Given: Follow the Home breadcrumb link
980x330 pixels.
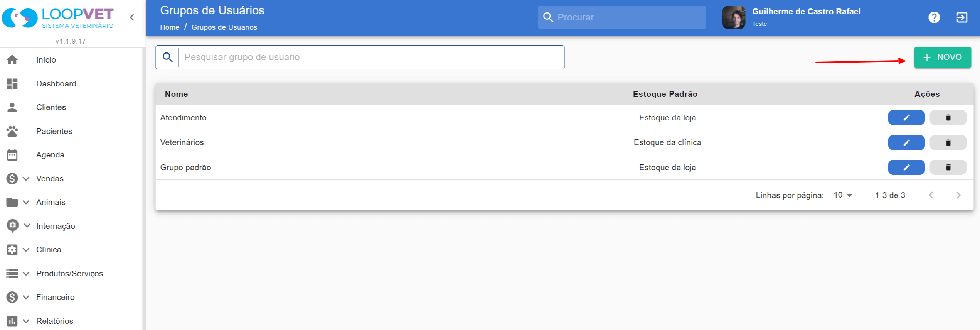Looking at the screenshot, I should [x=170, y=27].
